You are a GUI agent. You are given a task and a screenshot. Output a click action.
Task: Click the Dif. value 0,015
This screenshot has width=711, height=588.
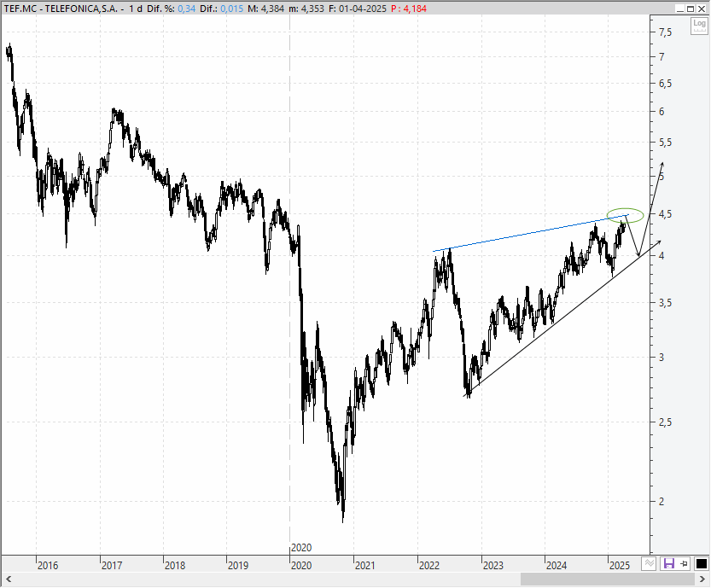click(x=231, y=9)
